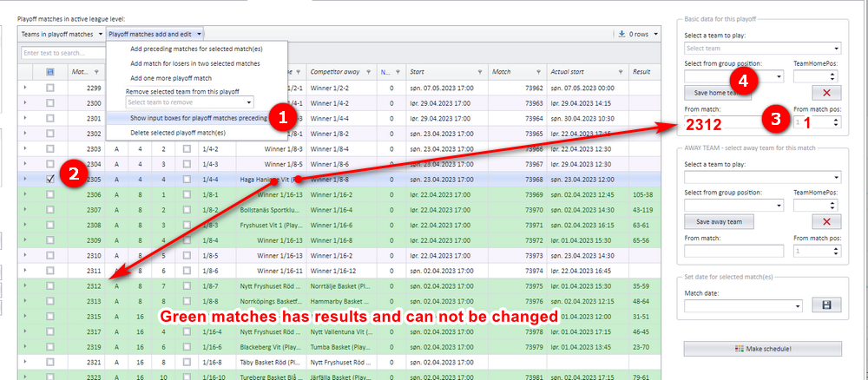Image resolution: width=868 pixels, height=380 pixels.
Task: Click the Make schedule! button
Action: click(x=762, y=349)
